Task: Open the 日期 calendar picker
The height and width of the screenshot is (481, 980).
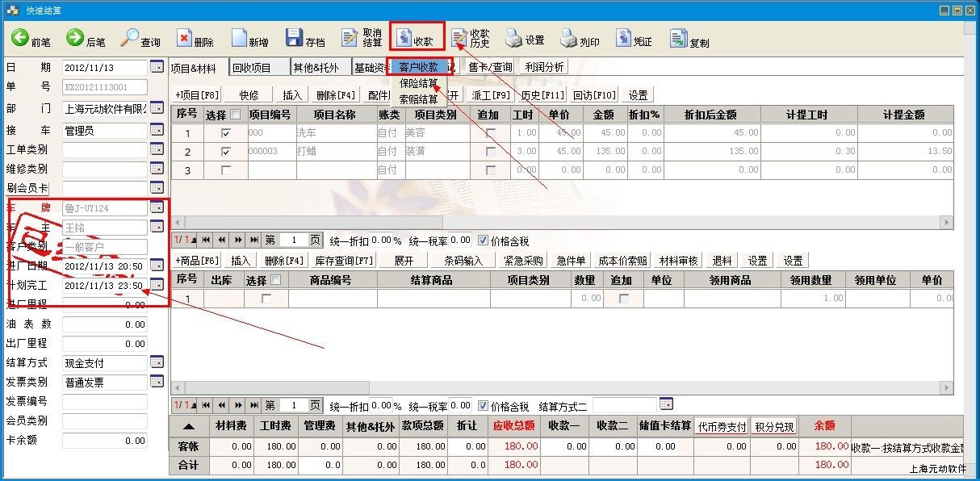Action: tap(157, 66)
